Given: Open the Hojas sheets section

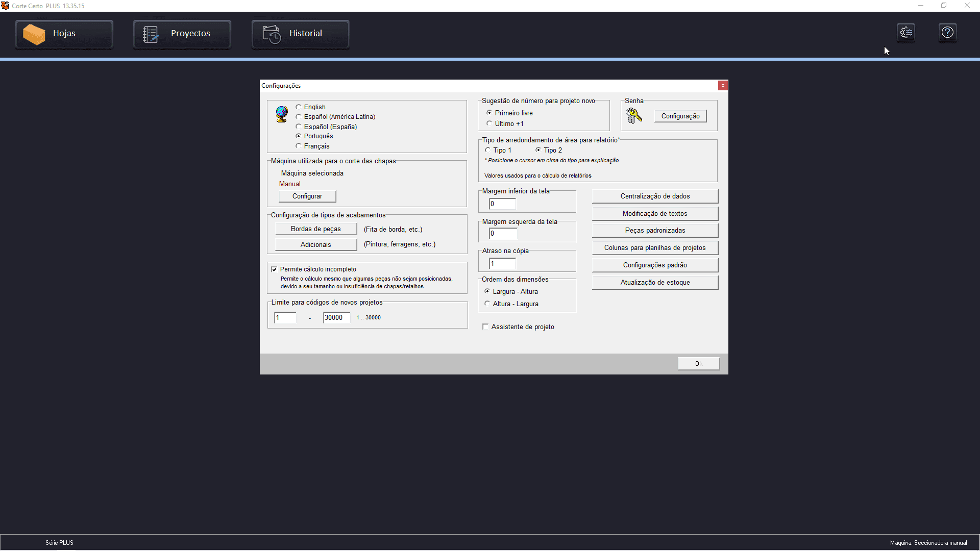Looking at the screenshot, I should pyautogui.click(x=64, y=34).
